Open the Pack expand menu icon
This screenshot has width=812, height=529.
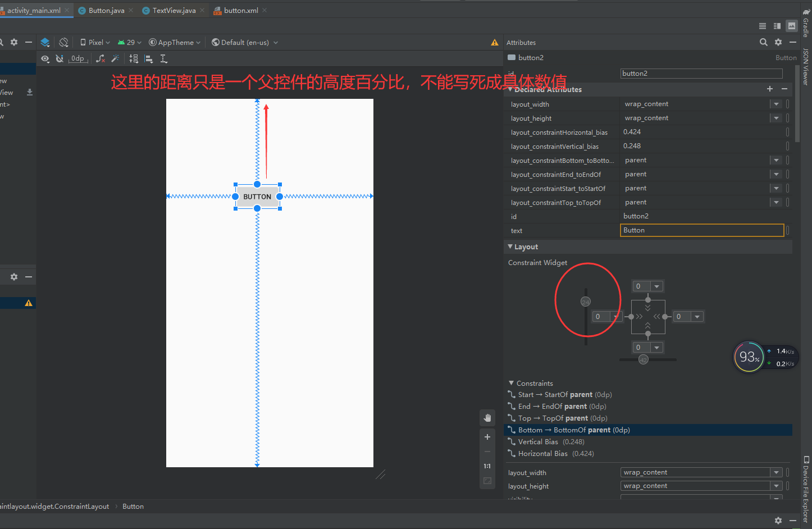[134, 58]
